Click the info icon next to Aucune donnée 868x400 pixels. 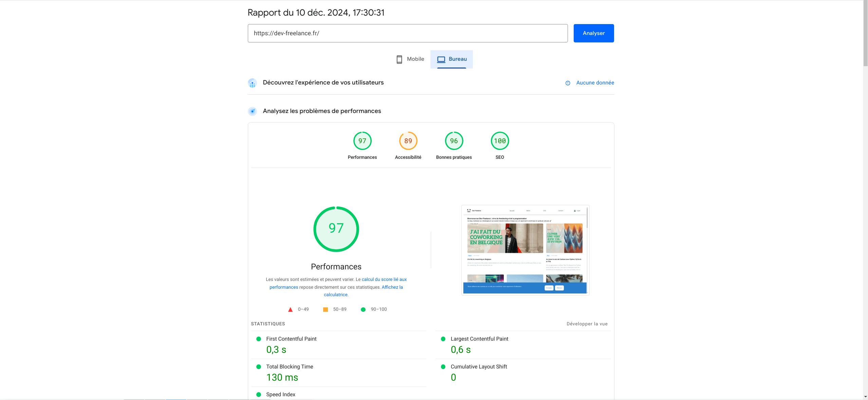[568, 83]
